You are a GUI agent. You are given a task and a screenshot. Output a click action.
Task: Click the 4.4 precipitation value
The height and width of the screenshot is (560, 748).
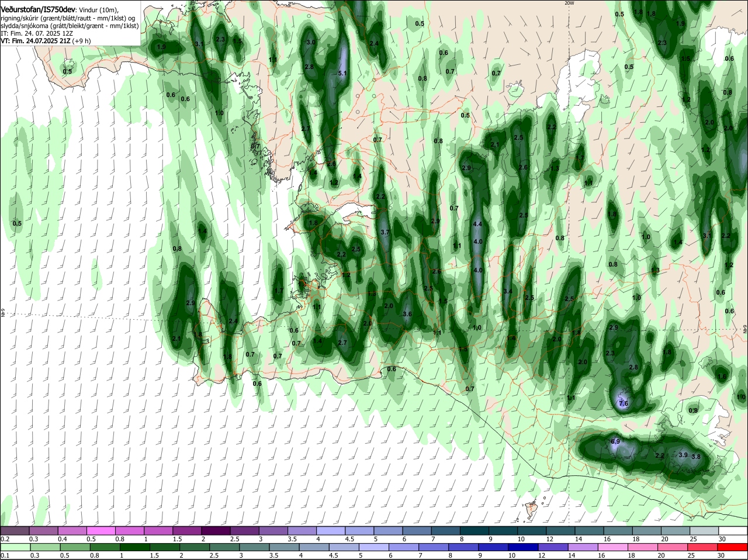[477, 224]
